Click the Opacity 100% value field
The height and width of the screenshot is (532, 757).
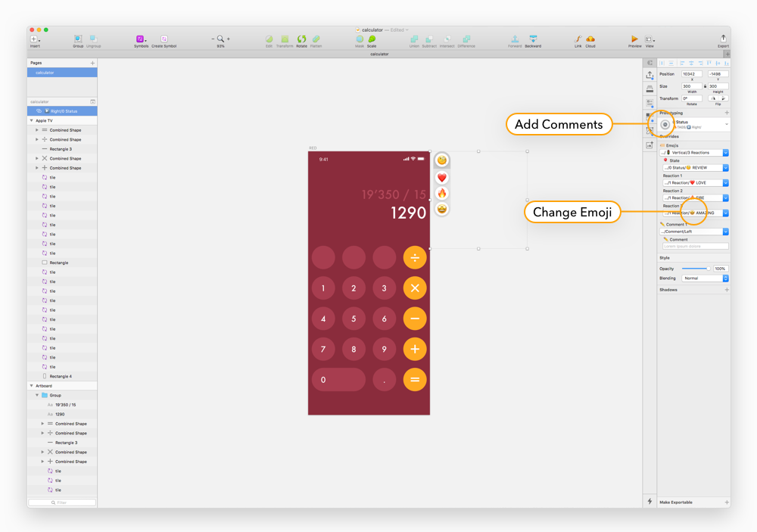click(x=721, y=269)
